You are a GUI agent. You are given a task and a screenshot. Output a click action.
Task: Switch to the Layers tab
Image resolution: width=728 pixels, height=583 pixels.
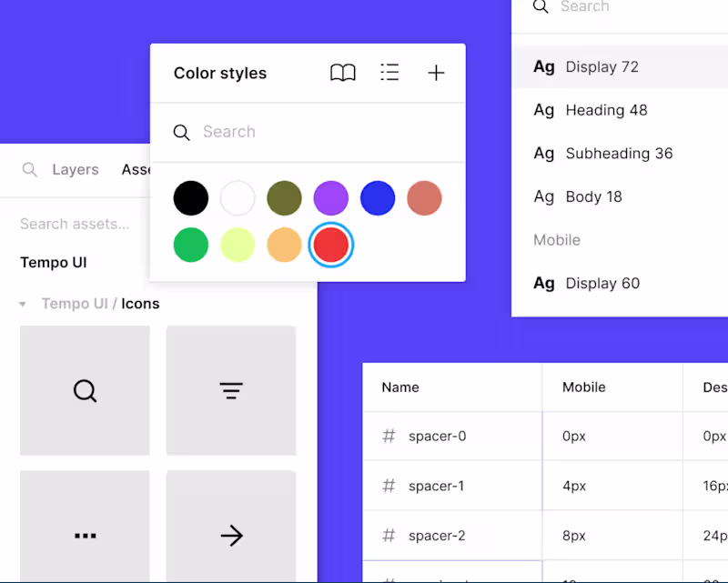[75, 169]
